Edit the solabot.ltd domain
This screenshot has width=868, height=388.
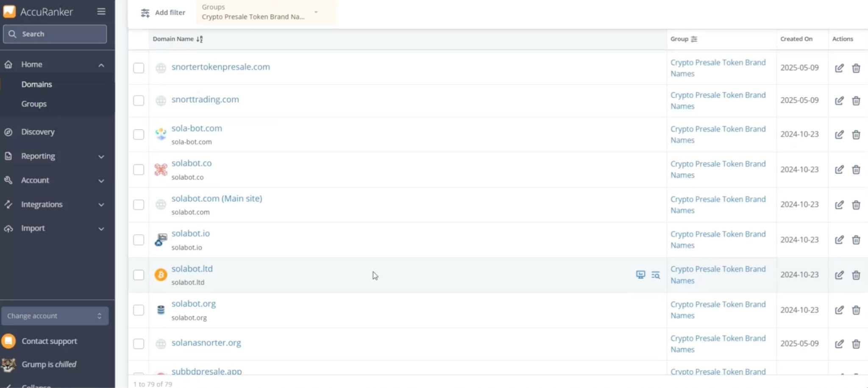[x=839, y=275]
